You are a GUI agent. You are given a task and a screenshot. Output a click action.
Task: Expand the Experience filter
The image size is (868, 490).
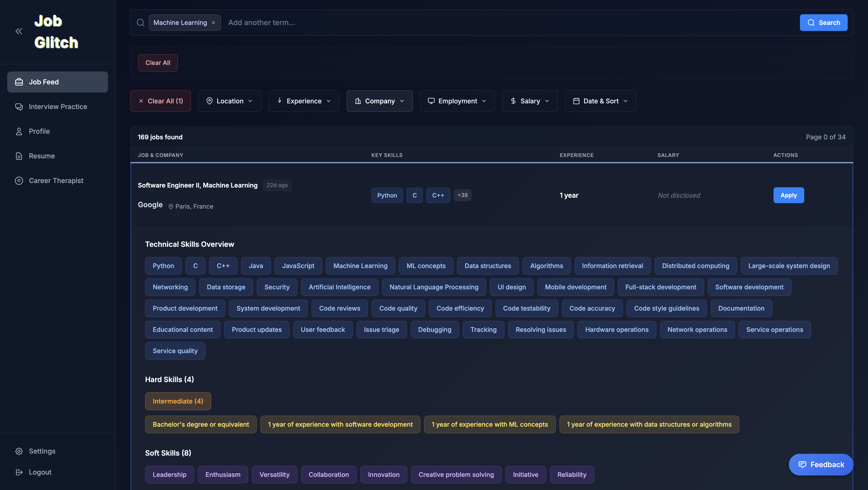click(303, 101)
